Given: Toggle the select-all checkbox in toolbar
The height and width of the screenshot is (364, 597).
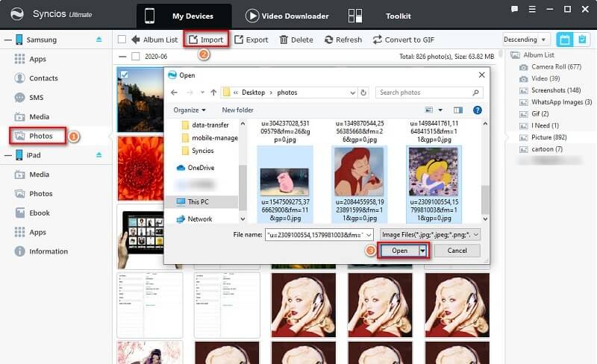Looking at the screenshot, I should pos(122,40).
